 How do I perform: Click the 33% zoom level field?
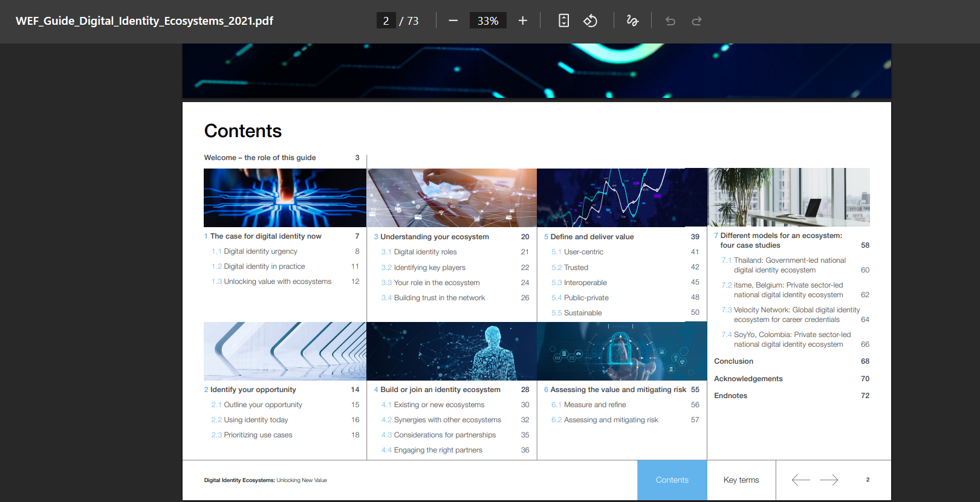[488, 21]
